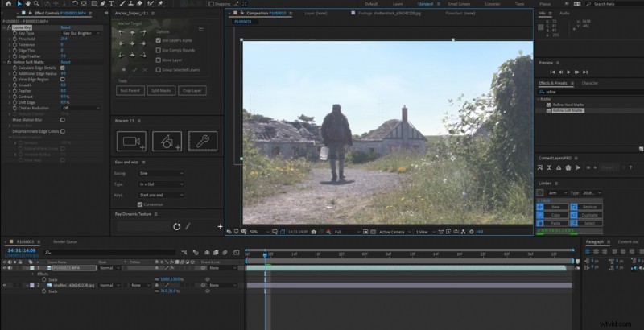Reset the Luma Key effect
Image resolution: width=644 pixels, height=330 pixels.
65,27
